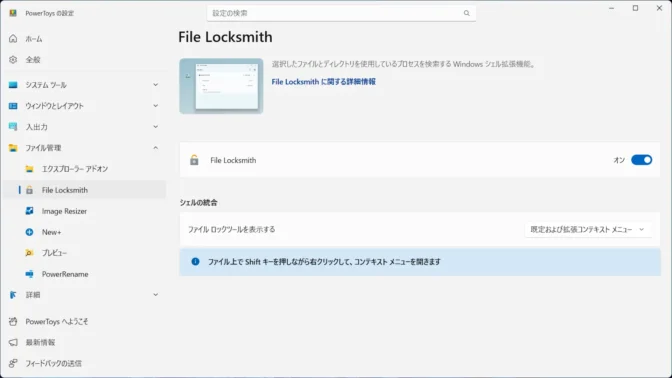The image size is (672, 378).
Task: Select プレビュー in sidebar
Action: (54, 253)
